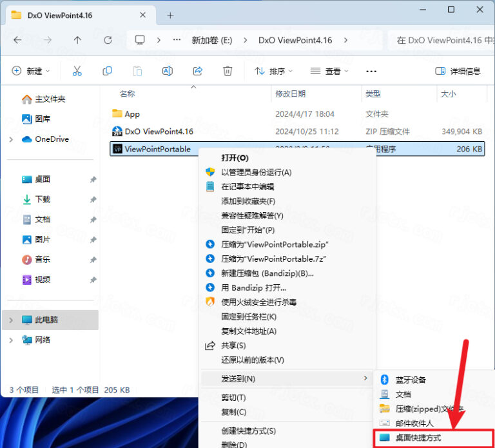
Task: Click the Share icon in toolbar
Action: (x=198, y=71)
